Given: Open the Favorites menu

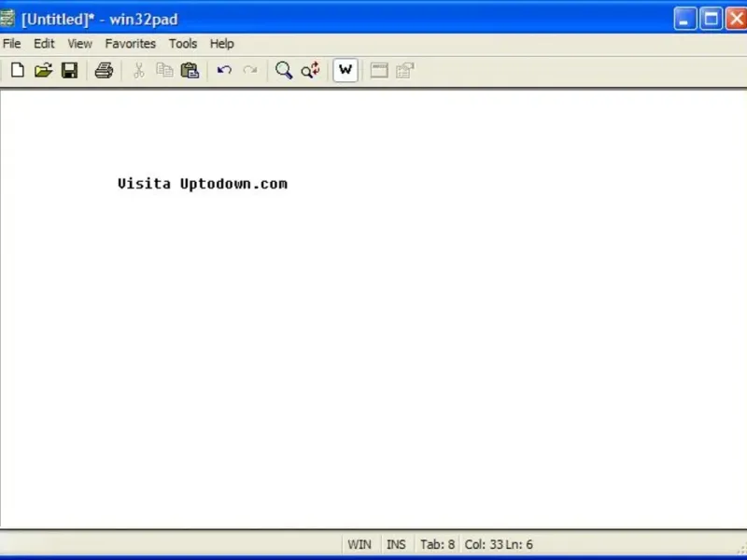Looking at the screenshot, I should point(130,44).
